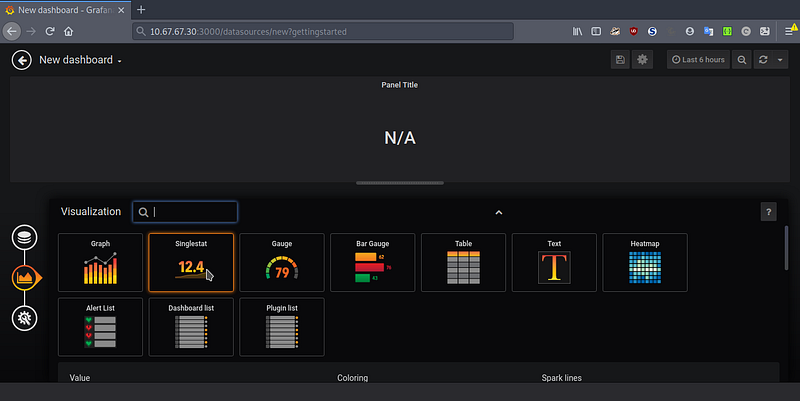Viewport: 800px width, 401px height.
Task: Choose the Alert List visualization
Action: 101,327
